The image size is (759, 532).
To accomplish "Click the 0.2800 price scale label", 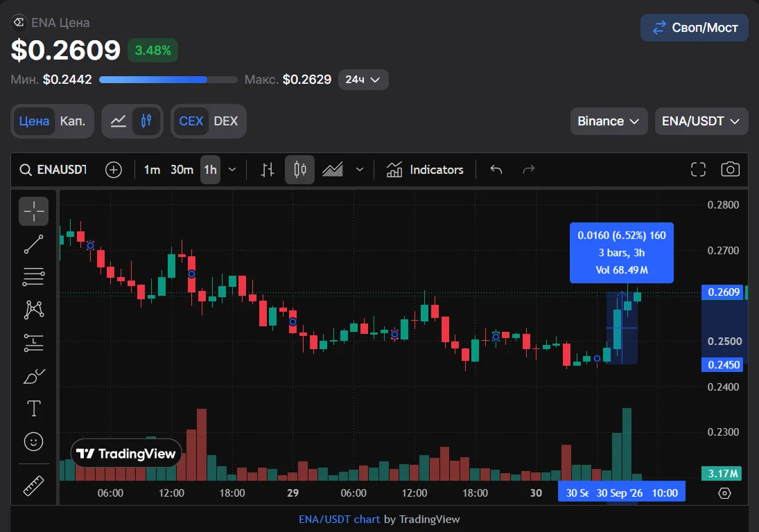I will tap(723, 205).
